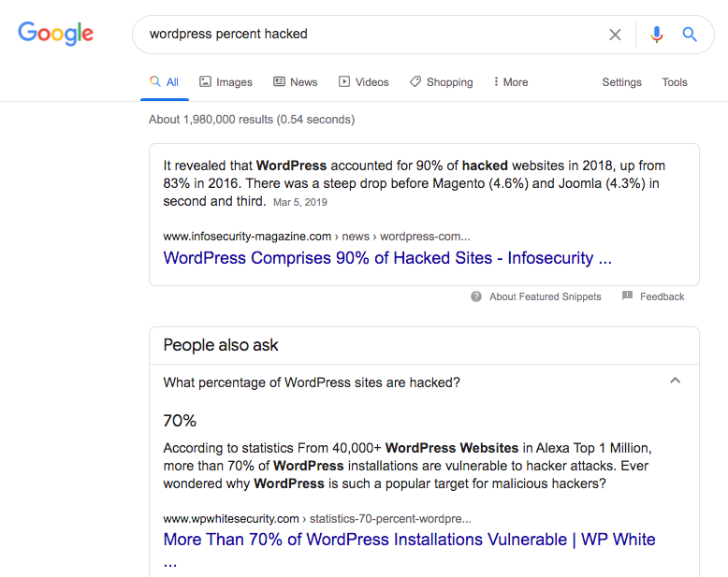Click the infosecurity-magazine.com URL breadcrumb
728x577 pixels.
[x=316, y=237]
